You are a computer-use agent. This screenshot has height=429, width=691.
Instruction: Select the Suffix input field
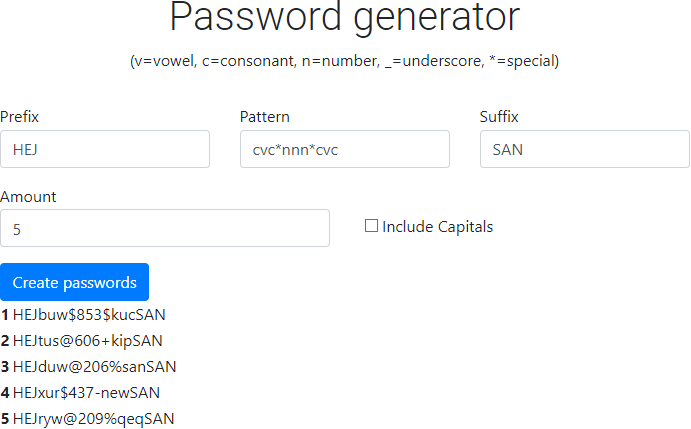tap(585, 149)
